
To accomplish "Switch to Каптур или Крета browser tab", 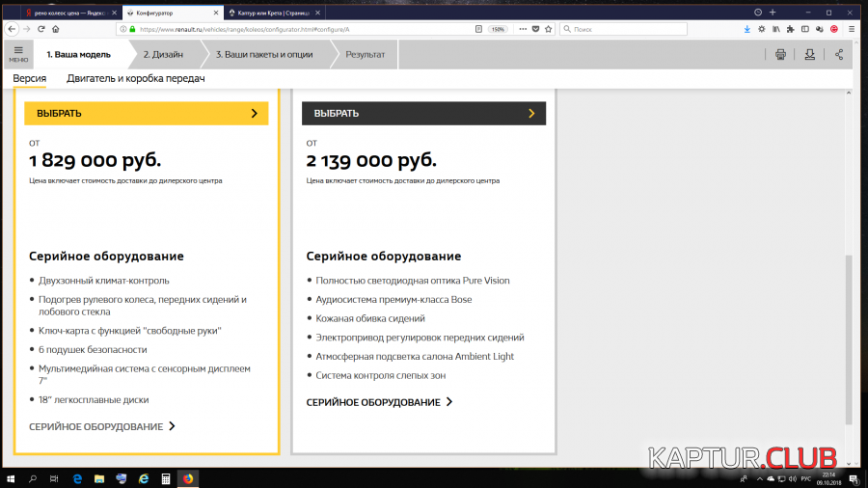I will tap(274, 13).
